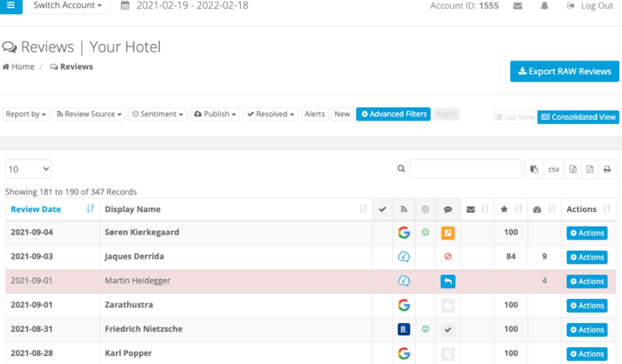This screenshot has height=364, width=622.
Task: Print the reviews table
Action: tap(607, 169)
